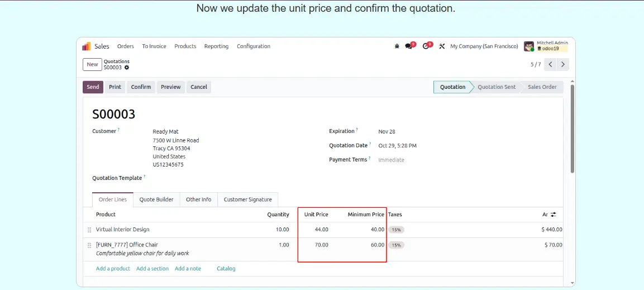644x290 pixels.
Task: Click drag handle of Virtual Interior Design row
Action: click(x=89, y=230)
